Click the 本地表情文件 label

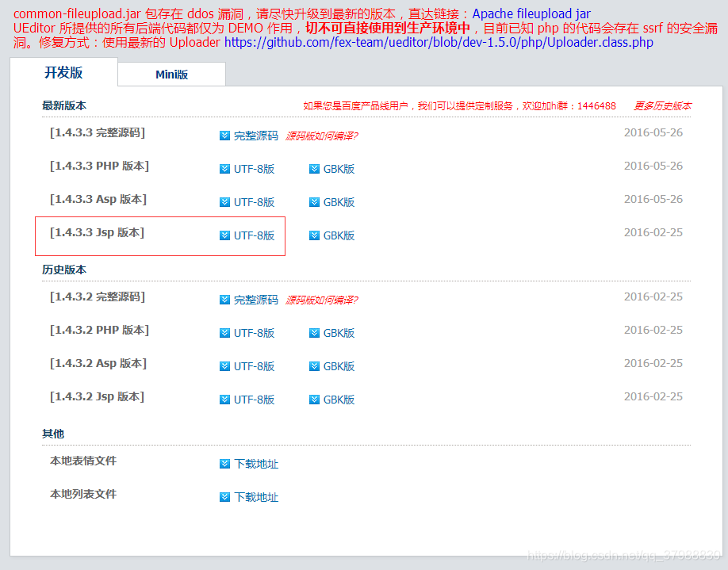click(83, 461)
